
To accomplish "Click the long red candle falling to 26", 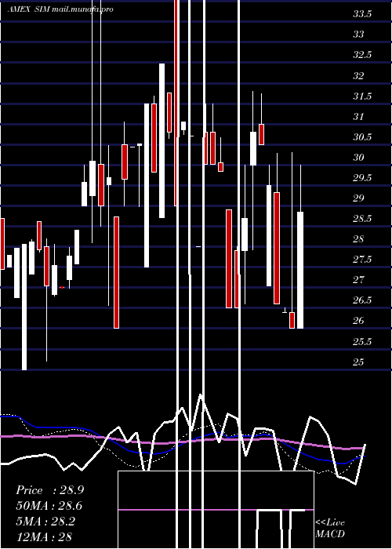I will tap(116, 272).
